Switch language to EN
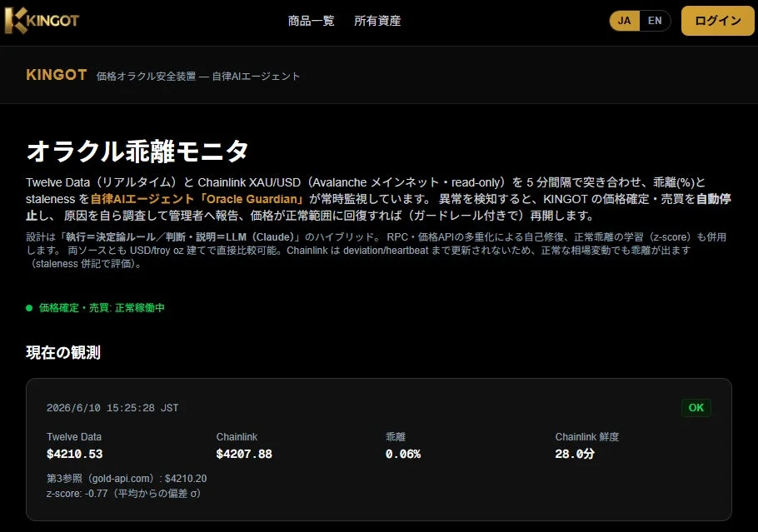This screenshot has width=758, height=532. [655, 21]
